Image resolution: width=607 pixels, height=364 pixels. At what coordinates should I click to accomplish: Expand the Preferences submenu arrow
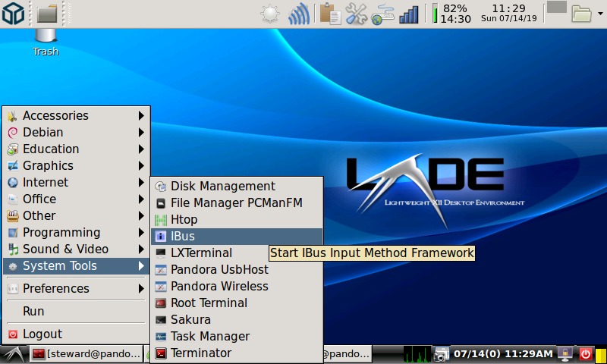(x=141, y=288)
